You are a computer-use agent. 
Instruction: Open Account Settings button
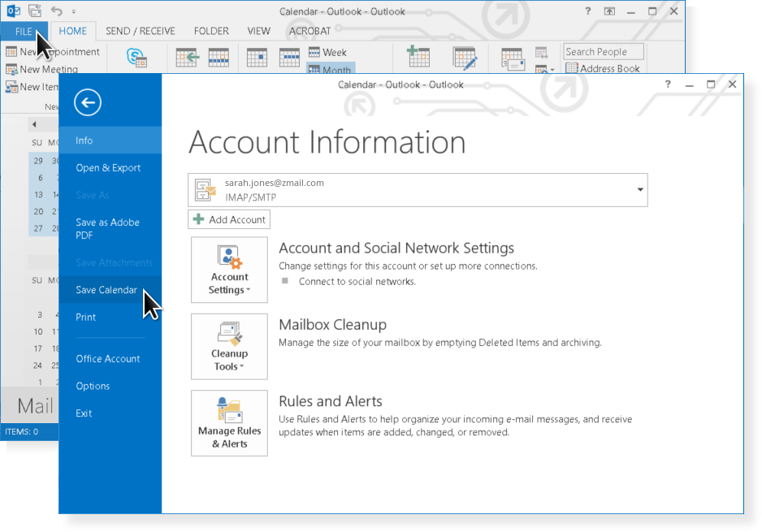tap(229, 269)
